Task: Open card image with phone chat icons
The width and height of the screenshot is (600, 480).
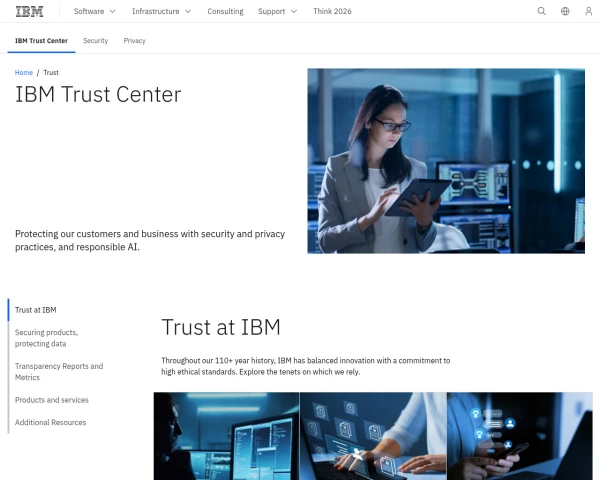Action: [x=520, y=436]
